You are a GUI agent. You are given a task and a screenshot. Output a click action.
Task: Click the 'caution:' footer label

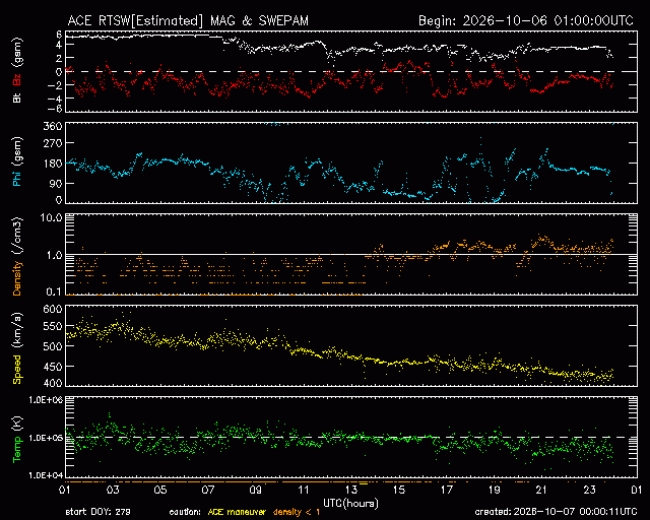[184, 512]
